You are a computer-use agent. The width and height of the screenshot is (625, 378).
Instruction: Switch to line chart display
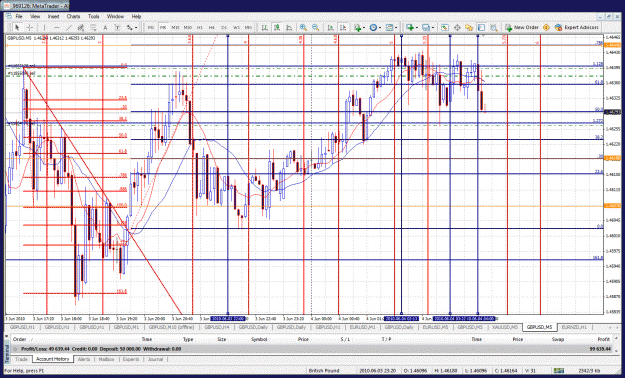(289, 28)
